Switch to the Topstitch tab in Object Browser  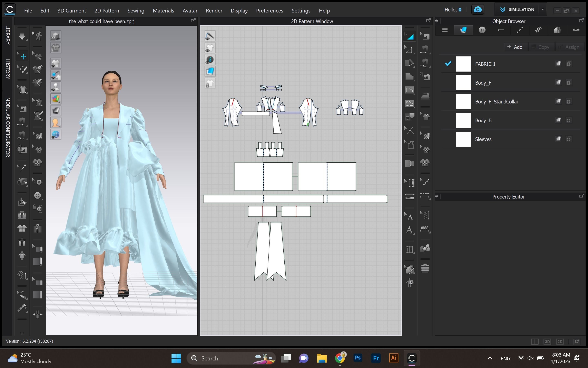pyautogui.click(x=519, y=30)
